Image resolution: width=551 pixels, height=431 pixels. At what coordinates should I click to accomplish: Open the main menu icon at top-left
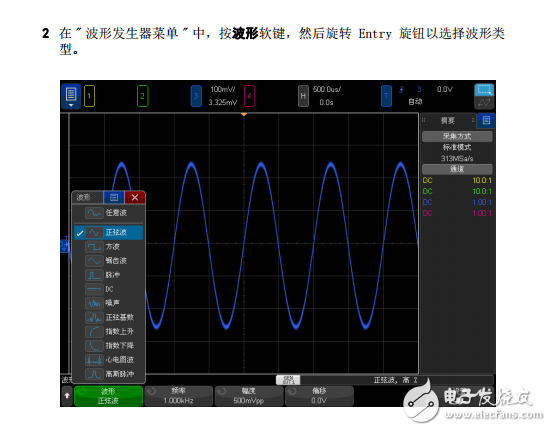click(71, 96)
